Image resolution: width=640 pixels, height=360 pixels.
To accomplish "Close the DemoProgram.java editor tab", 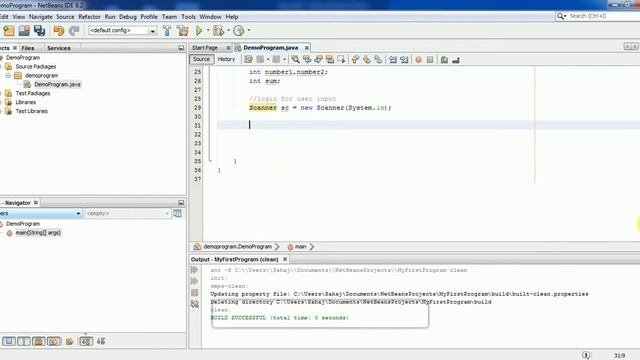I will coord(307,48).
